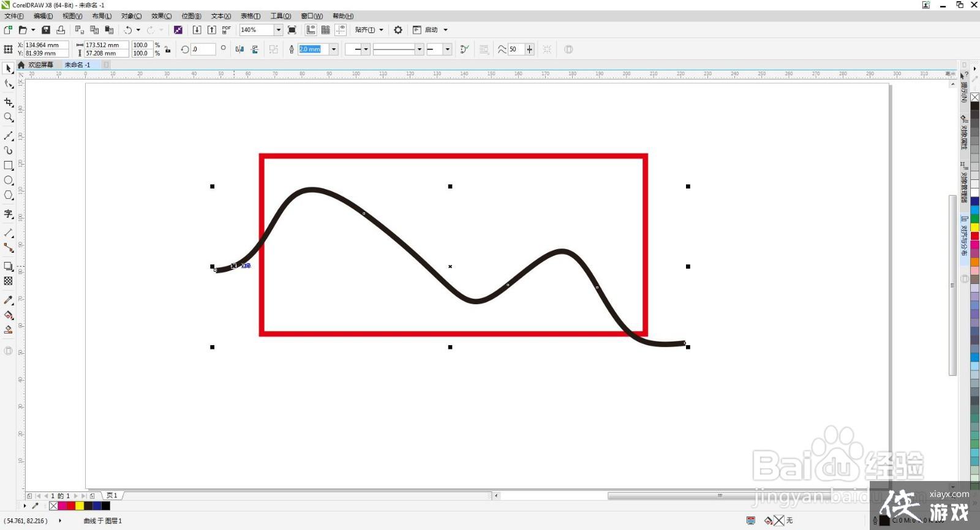Screen dimensions: 980x530
Task: Click the Import icon
Action: pos(197,29)
